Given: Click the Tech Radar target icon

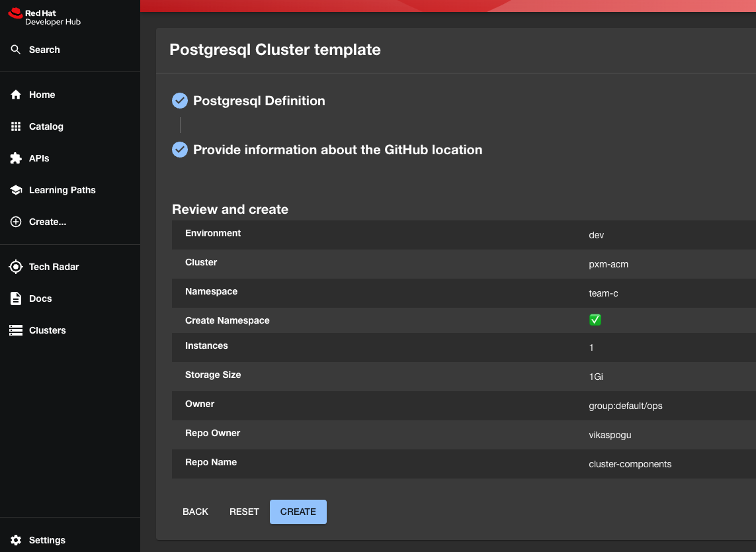Looking at the screenshot, I should pyautogui.click(x=16, y=267).
